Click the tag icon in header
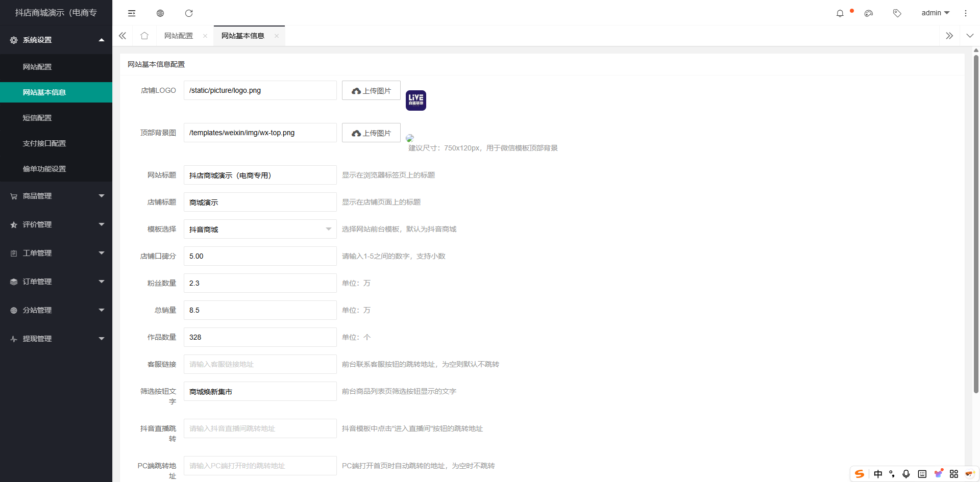 pyautogui.click(x=897, y=13)
